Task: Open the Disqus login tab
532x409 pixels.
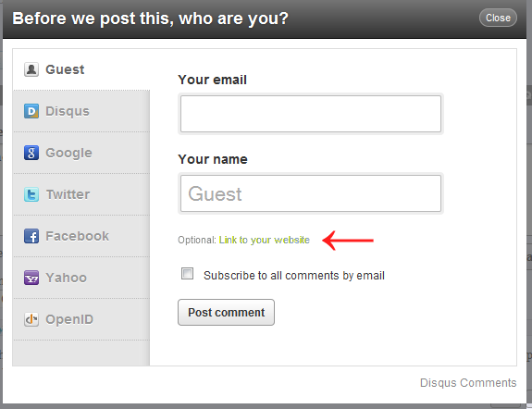Action: pos(81,111)
